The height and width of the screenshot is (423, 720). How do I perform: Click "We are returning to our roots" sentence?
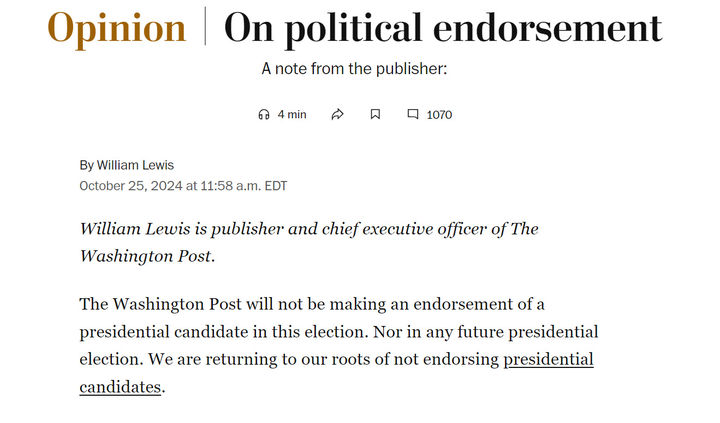pos(300,359)
